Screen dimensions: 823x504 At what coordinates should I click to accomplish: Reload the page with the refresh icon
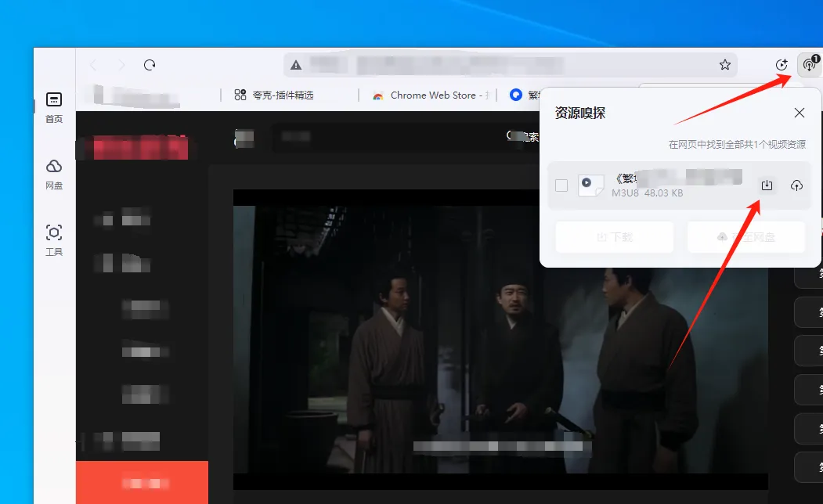[150, 65]
